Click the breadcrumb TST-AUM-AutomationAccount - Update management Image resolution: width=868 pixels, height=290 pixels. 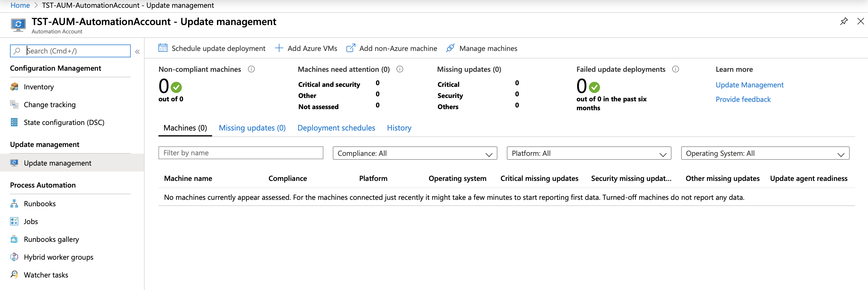(128, 5)
